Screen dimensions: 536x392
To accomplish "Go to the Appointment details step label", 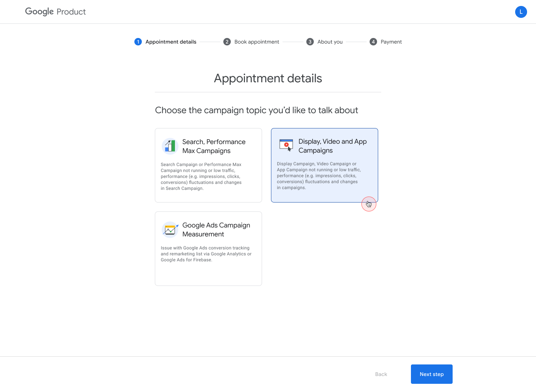I will coord(171,42).
